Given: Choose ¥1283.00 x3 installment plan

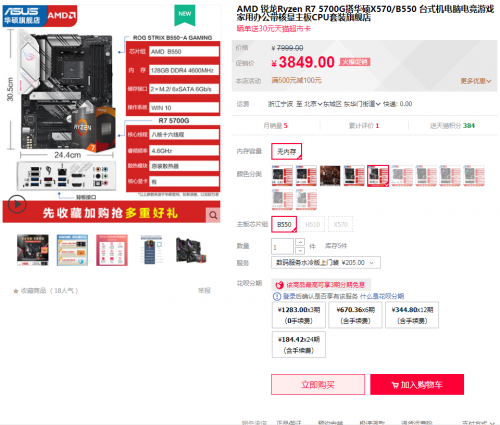Looking at the screenshot, I should point(299,315).
